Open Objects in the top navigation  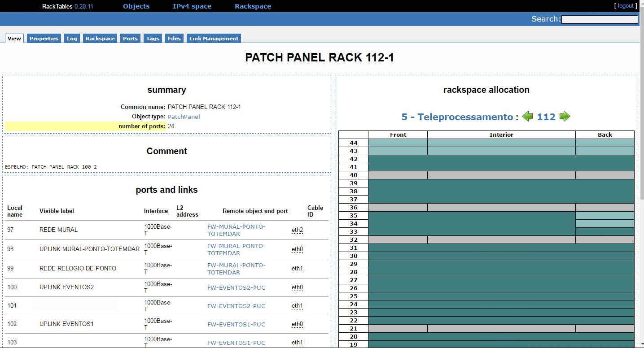136,6
